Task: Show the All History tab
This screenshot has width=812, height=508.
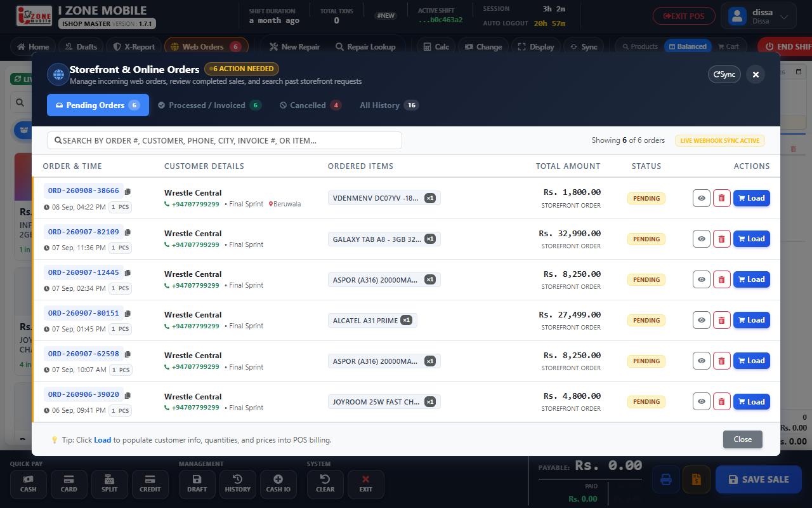Action: pyautogui.click(x=389, y=105)
